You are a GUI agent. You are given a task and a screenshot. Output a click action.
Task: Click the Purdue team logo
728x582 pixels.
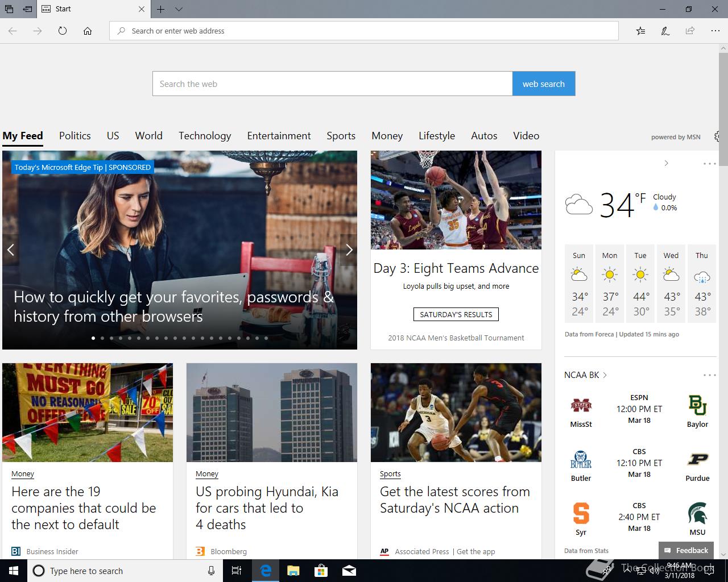tap(697, 459)
